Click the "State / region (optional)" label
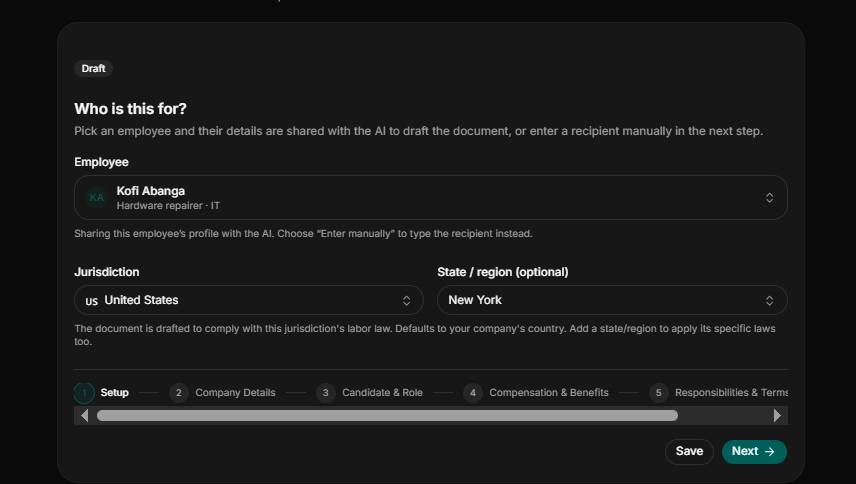Image resolution: width=856 pixels, height=484 pixels. (503, 272)
